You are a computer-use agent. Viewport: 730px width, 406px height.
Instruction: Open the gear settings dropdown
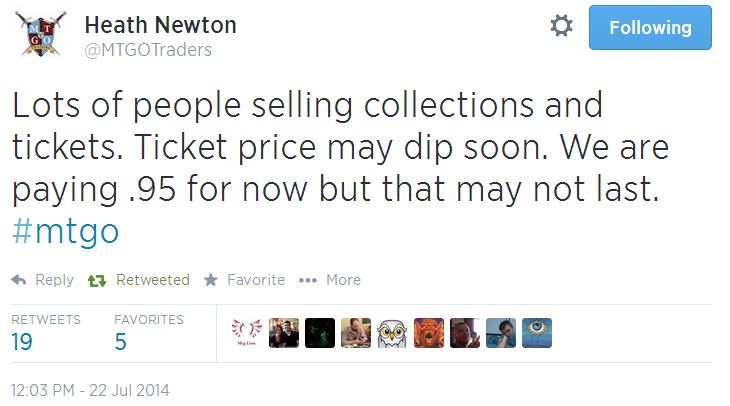pyautogui.click(x=562, y=27)
